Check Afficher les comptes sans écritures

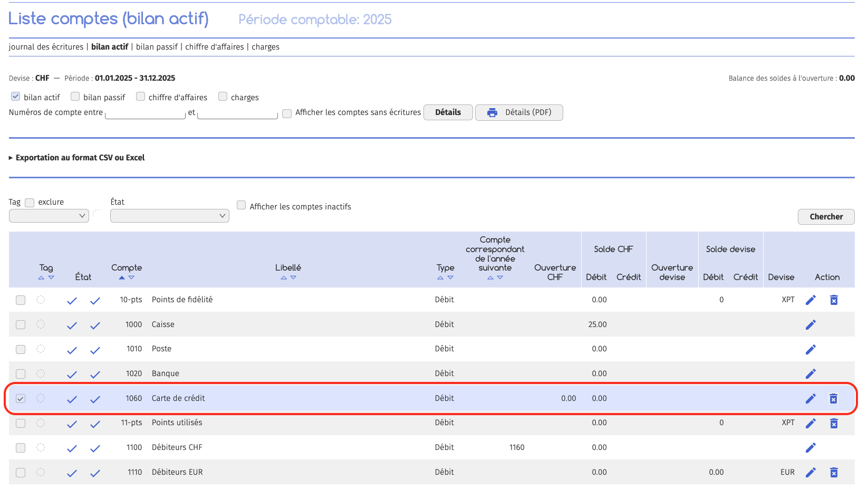pos(287,113)
